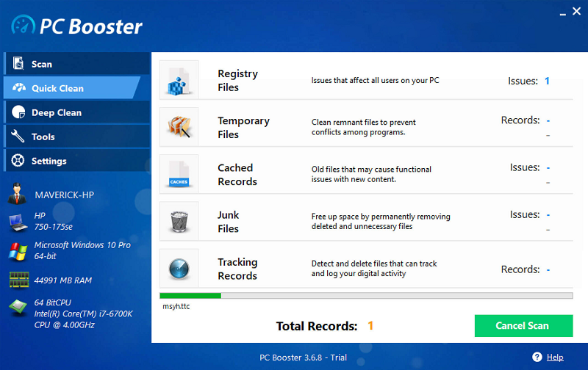Viewport: 588px width, 370px height.
Task: Click the Temporary Files folder icon
Action: point(179,127)
